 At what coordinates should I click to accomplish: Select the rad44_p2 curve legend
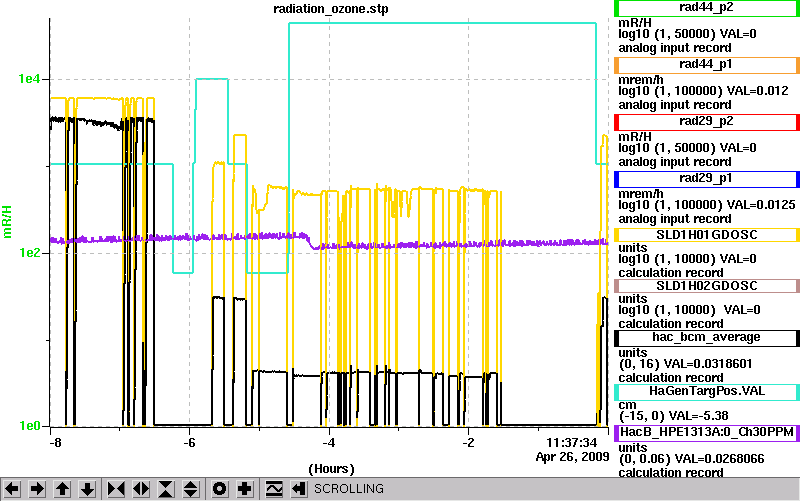pos(706,8)
